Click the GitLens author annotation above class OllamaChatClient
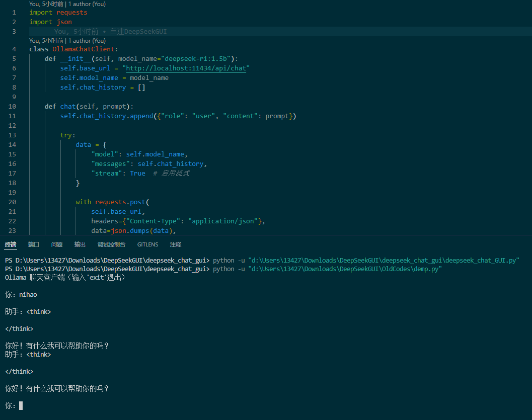This screenshot has width=532, height=420. coord(67,41)
